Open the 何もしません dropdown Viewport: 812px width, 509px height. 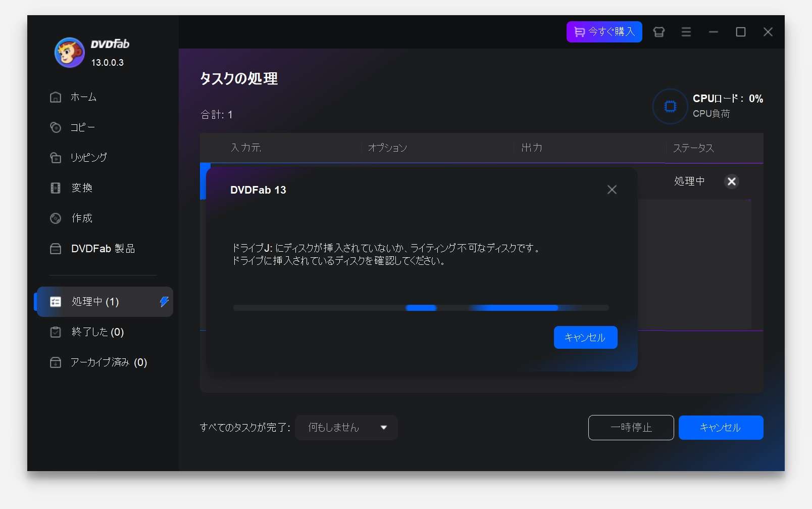click(x=346, y=428)
